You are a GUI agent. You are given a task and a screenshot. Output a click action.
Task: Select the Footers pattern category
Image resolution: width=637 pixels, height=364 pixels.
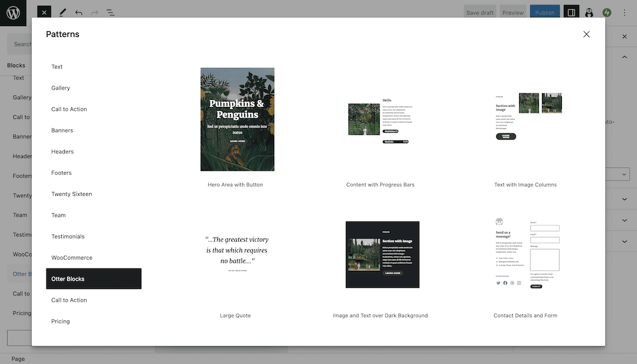tap(94, 172)
